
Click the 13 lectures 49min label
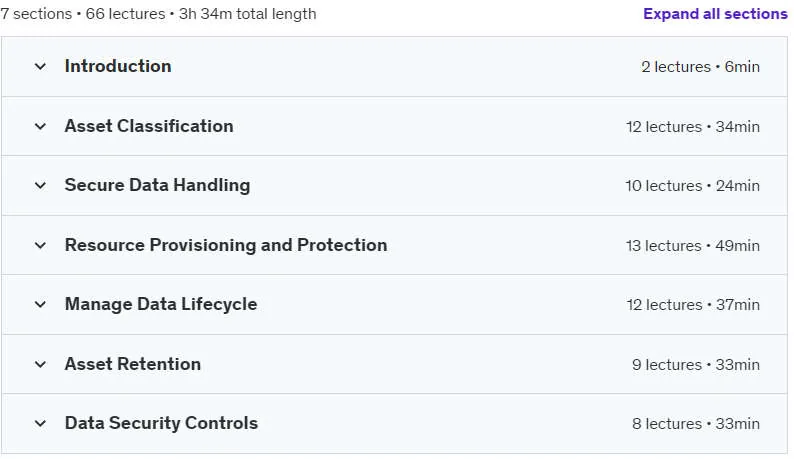(693, 246)
